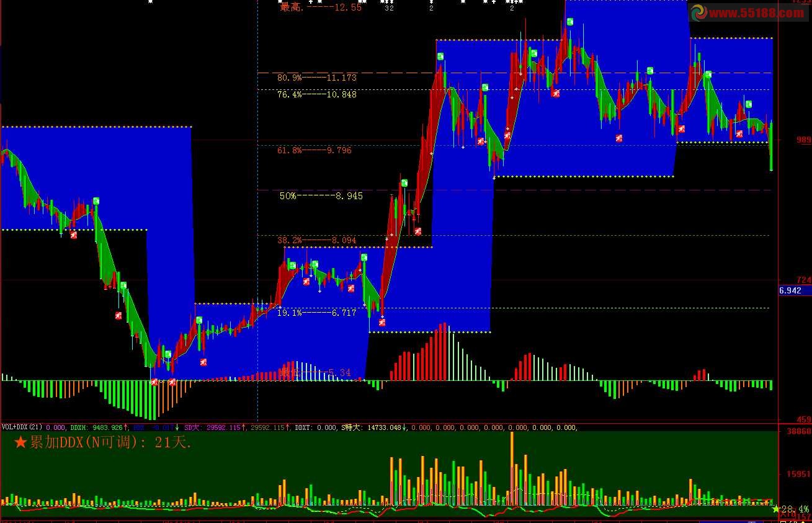The height and width of the screenshot is (523, 812).
Task: Click the 32 marker number at chart top
Action: pos(389,8)
